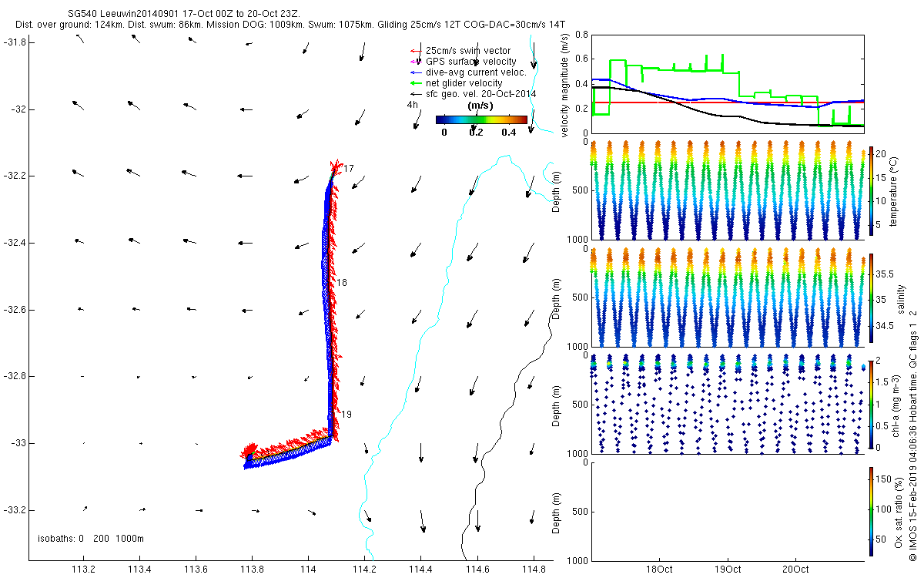The height and width of the screenshot is (578, 924).
Task: Click the latitude tick '-31.8' on the map
Action: (15, 42)
